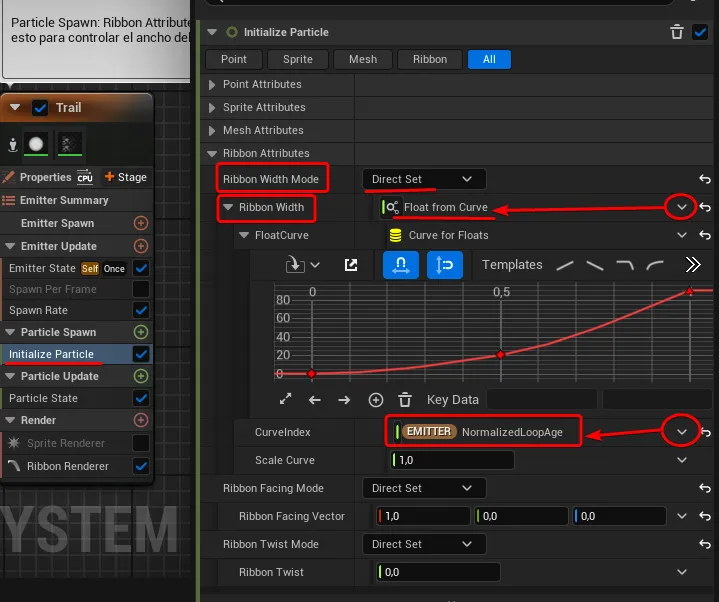719x602 pixels.
Task: Toggle Spawn Rate module checkbox
Action: (x=141, y=310)
